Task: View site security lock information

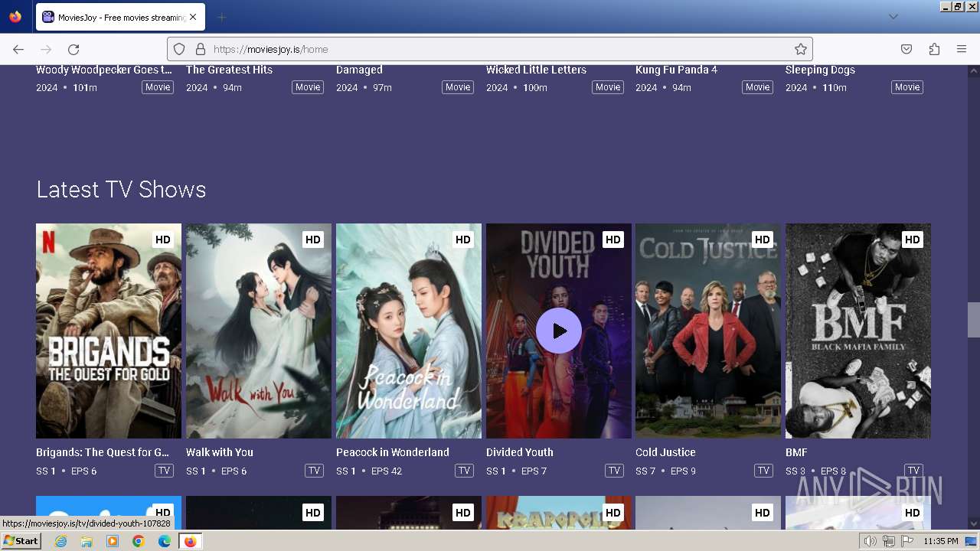Action: (201, 49)
